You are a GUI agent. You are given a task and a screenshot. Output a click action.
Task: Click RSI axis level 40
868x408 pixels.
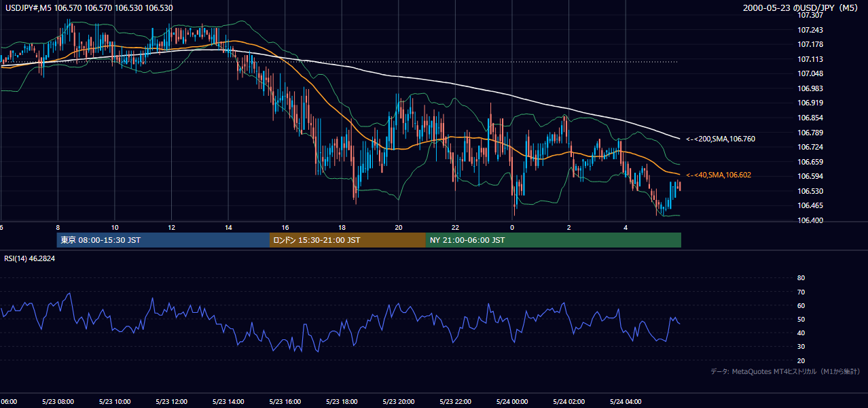point(801,333)
